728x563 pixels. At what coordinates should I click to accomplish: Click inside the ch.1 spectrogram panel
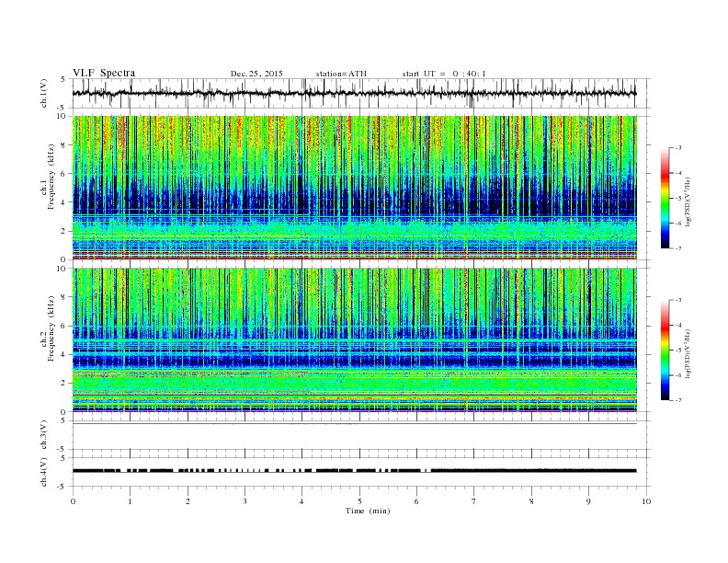[x=354, y=188]
